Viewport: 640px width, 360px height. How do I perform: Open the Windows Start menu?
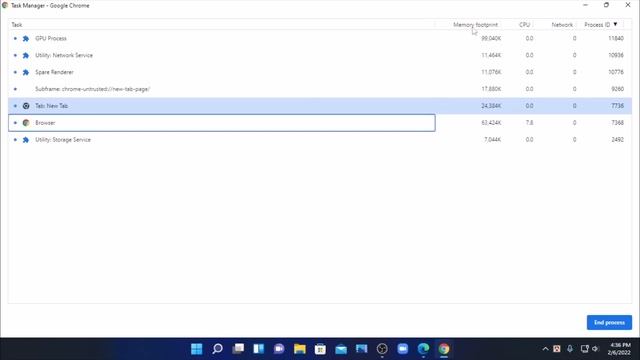197,349
